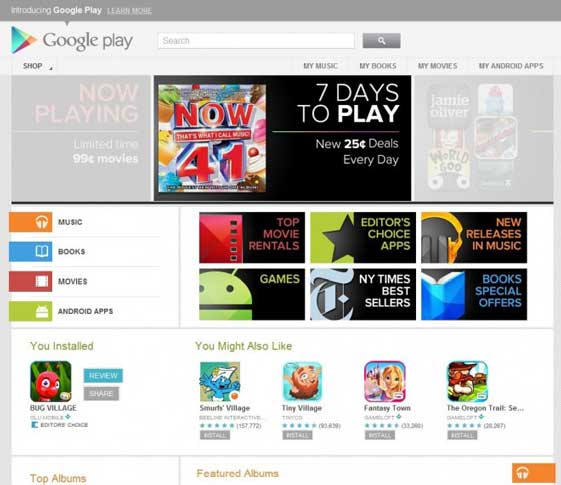Click the Share button for Bug Village
Screen dimensions: 561x485
(101, 394)
